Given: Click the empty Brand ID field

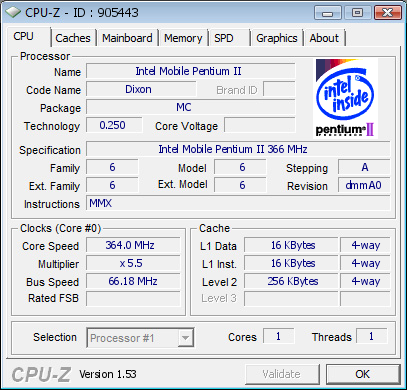Looking at the screenshot, I should click(279, 89).
